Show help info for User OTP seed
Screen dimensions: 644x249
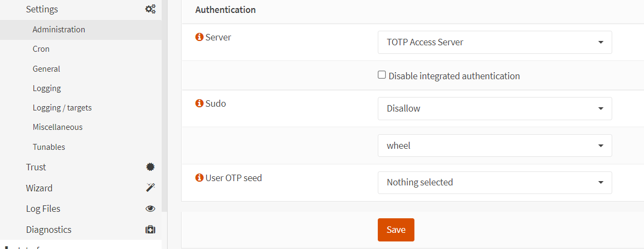199,177
